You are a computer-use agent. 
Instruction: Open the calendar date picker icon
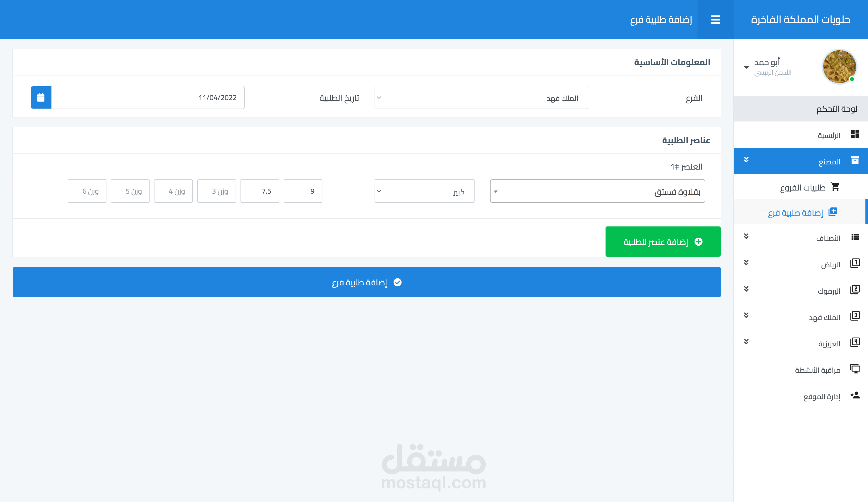click(41, 97)
